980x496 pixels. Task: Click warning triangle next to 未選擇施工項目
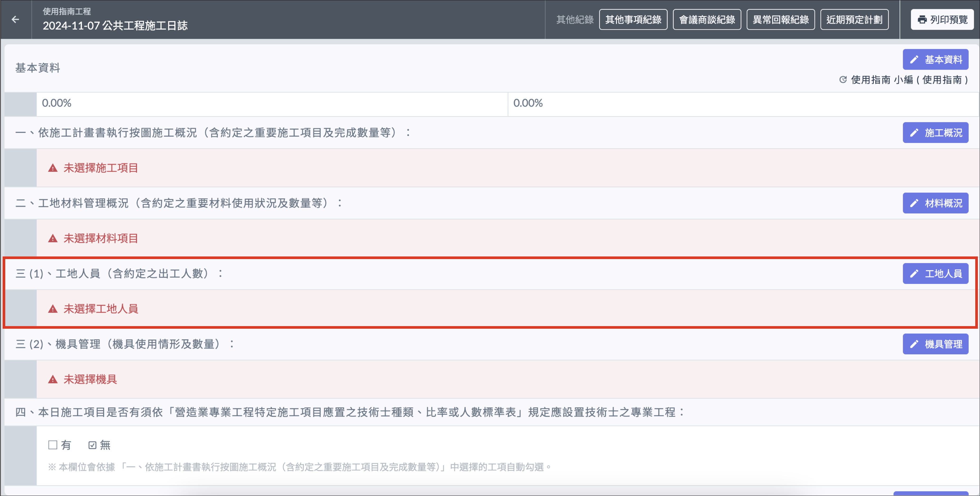(53, 168)
